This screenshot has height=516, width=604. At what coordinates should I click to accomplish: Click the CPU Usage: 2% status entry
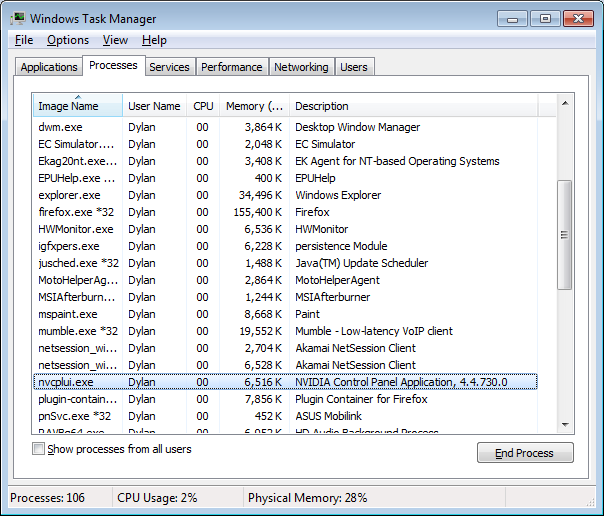point(157,498)
